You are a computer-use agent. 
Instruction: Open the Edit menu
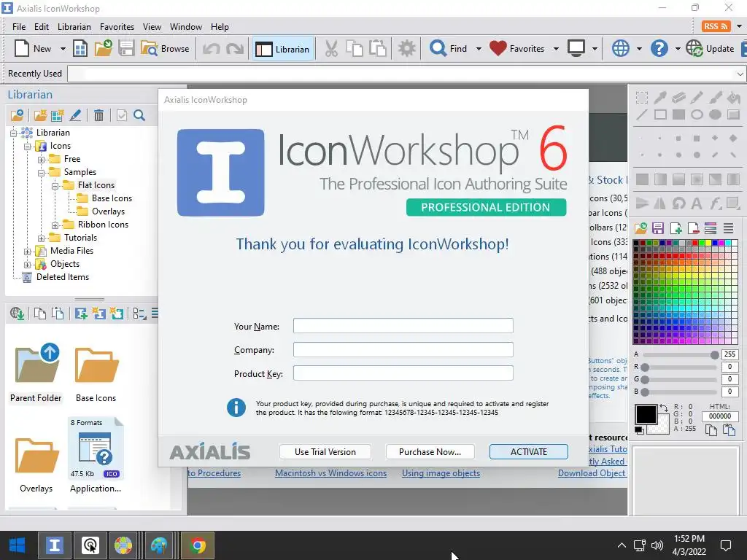tap(42, 27)
